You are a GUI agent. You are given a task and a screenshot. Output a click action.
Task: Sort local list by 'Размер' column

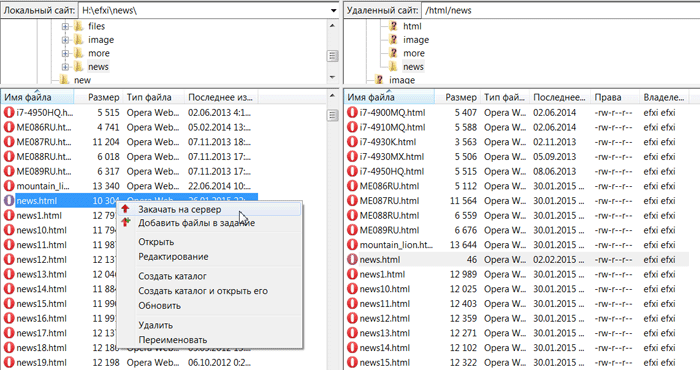[x=98, y=97]
